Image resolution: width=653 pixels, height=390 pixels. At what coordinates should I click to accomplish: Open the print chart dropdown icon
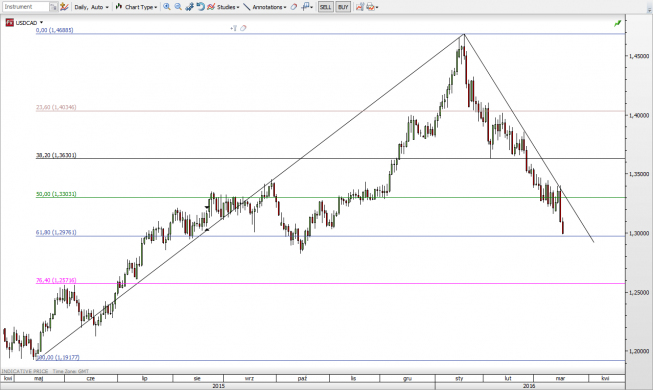point(372,7)
